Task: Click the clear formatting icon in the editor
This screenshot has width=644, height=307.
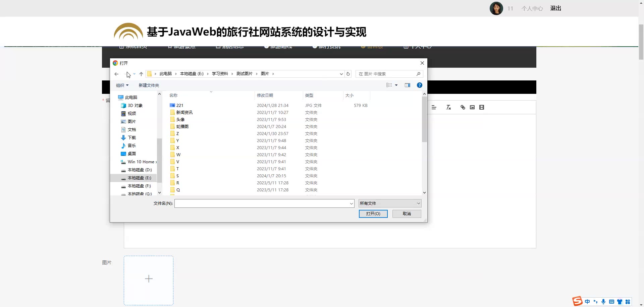Action: click(448, 107)
